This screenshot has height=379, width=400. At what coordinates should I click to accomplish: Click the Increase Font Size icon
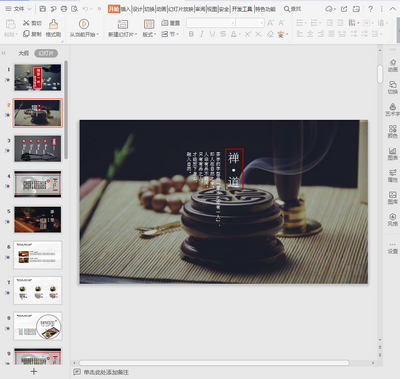pos(270,23)
